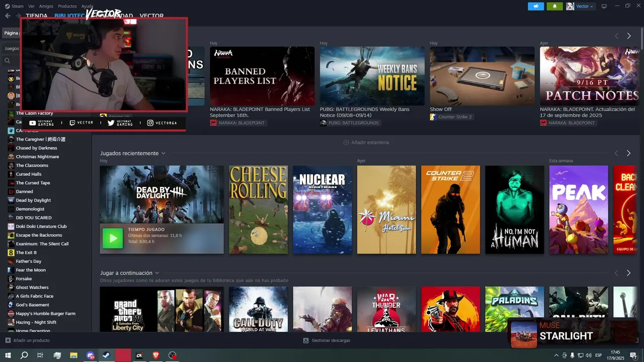Open the No, I'm Not a Human cover
Screen dimensions: 644x362
pyautogui.click(x=515, y=210)
